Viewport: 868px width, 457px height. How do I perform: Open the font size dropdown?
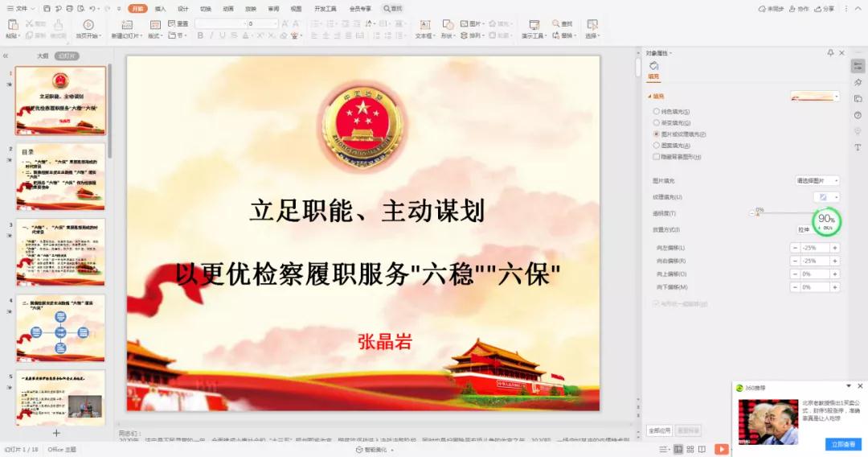[x=276, y=24]
